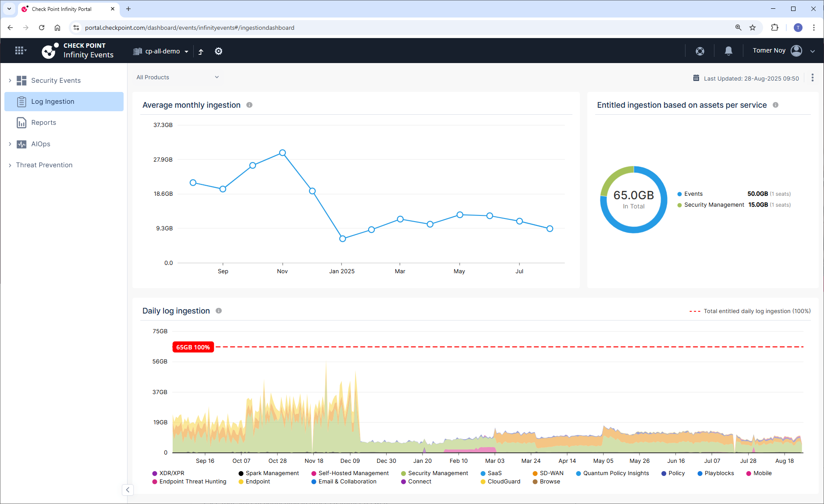824x504 pixels.
Task: Click the upward arrow beside cp-all-demo
Action: point(201,51)
